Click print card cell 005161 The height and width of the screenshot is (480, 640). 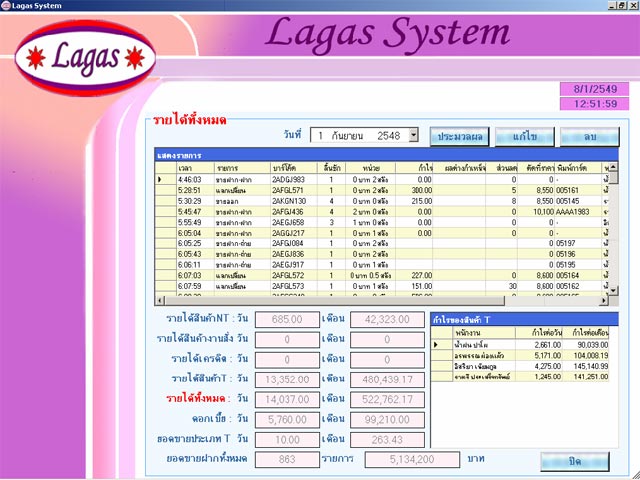pos(578,190)
